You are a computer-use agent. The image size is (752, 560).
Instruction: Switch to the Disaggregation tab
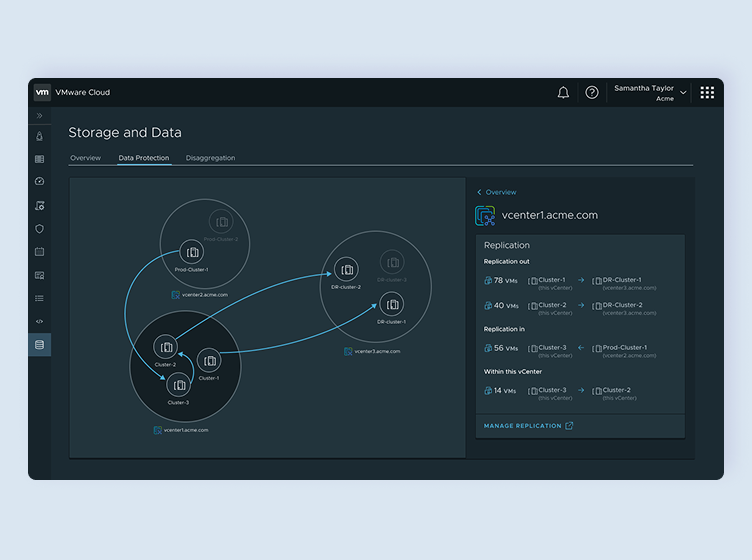(210, 158)
